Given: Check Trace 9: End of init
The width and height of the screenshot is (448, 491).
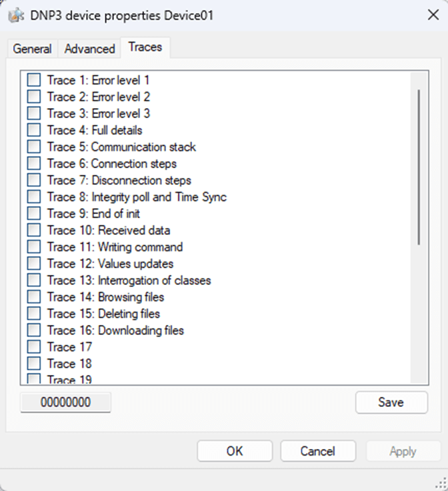Looking at the screenshot, I should (34, 213).
